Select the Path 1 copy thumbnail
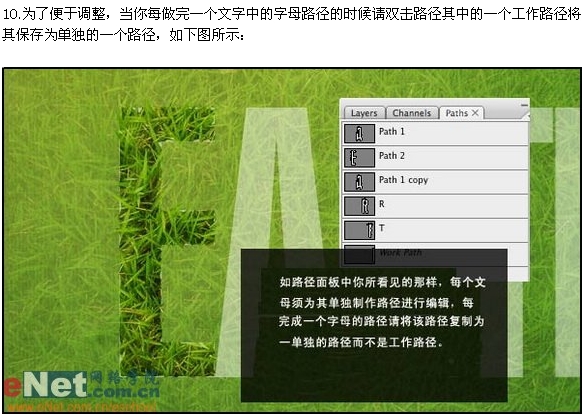Screen dimensions: 582x414 pyautogui.click(x=359, y=182)
